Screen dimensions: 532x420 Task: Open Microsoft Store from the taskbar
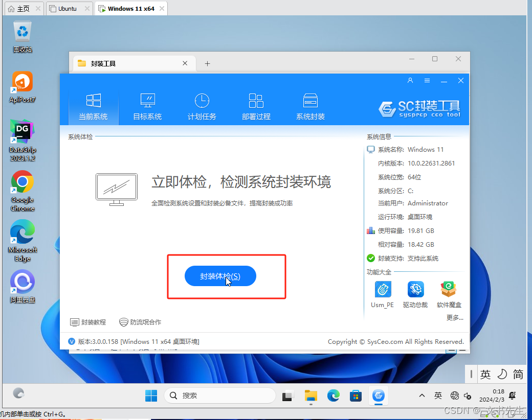point(356,395)
